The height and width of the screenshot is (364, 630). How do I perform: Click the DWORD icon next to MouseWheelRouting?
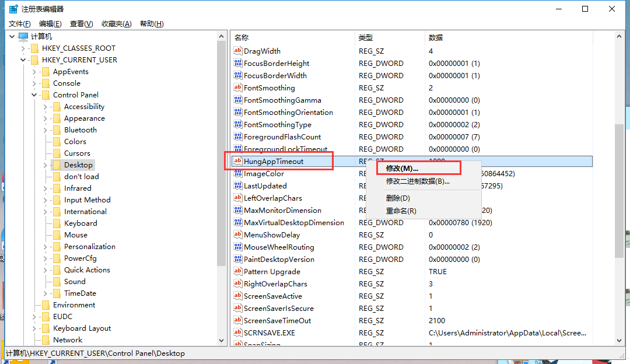click(x=237, y=247)
